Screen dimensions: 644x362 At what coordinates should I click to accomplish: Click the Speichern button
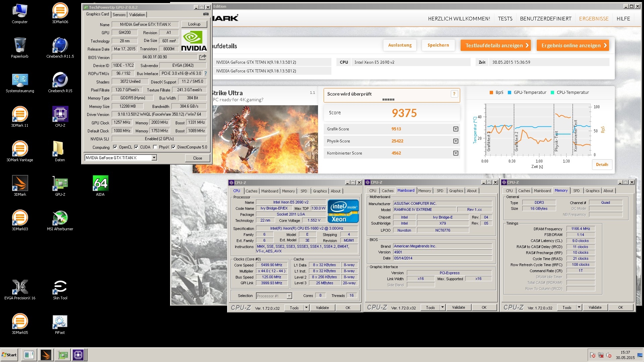click(438, 45)
